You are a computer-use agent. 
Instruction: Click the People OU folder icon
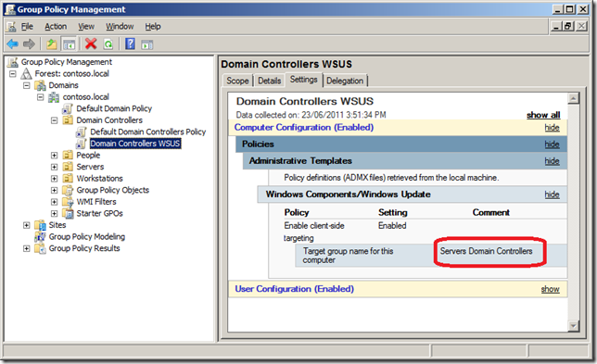point(68,156)
